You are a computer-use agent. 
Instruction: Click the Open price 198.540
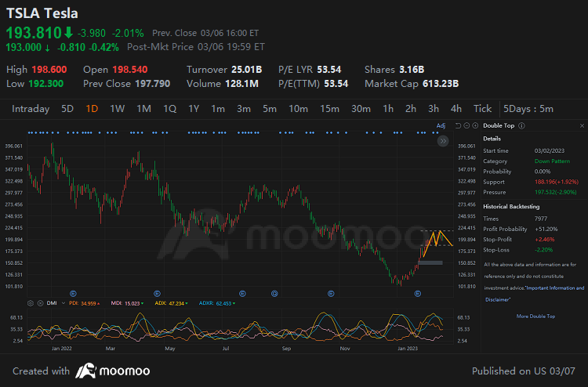(129, 69)
